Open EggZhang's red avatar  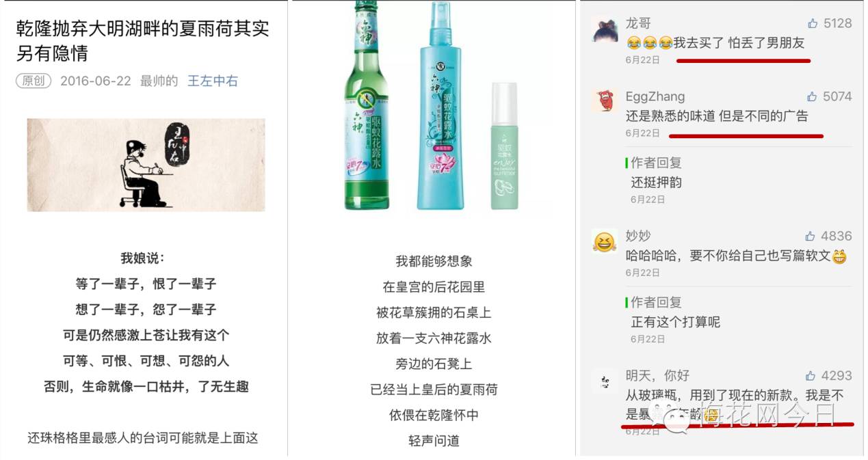tap(605, 100)
